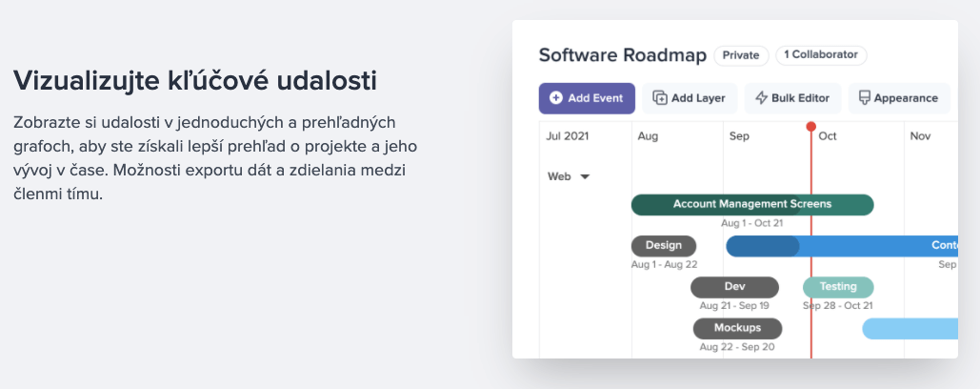Click the Appearance paint icon
This screenshot has width=980, height=389.
(x=864, y=98)
